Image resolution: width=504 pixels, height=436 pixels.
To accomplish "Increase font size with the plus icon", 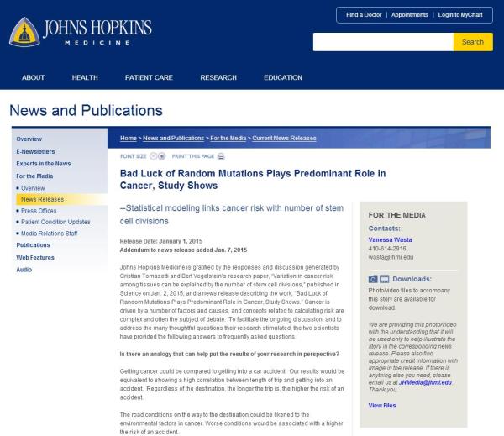I will [162, 156].
